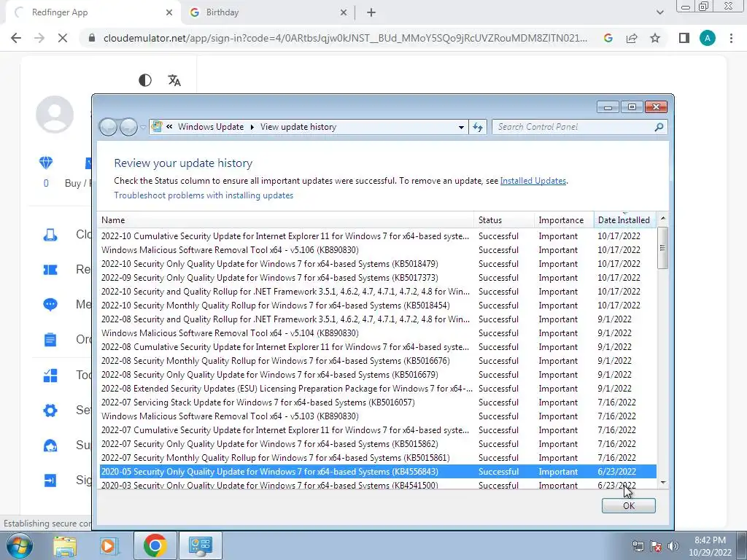
Task: Stop page loading in Chrome
Action: click(x=63, y=38)
